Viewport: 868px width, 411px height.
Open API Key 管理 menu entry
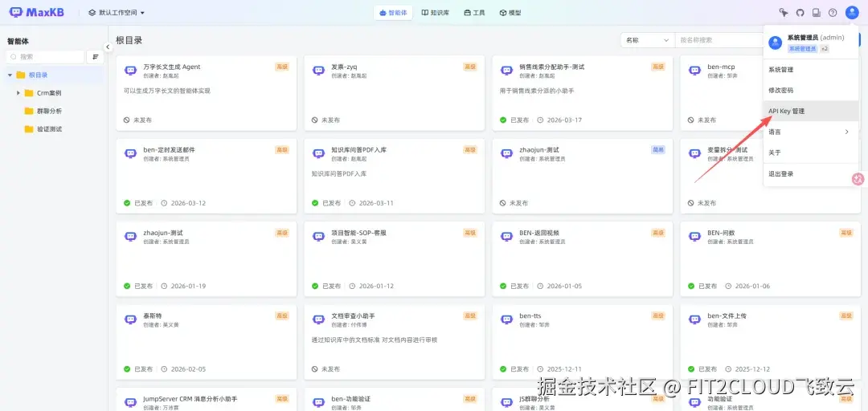click(x=810, y=111)
